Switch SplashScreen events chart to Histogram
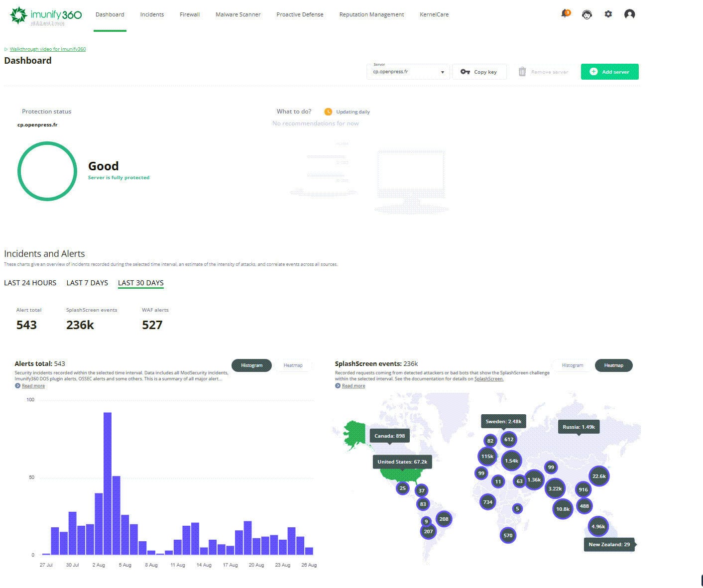Viewport: 703px width, 588px height. (573, 365)
